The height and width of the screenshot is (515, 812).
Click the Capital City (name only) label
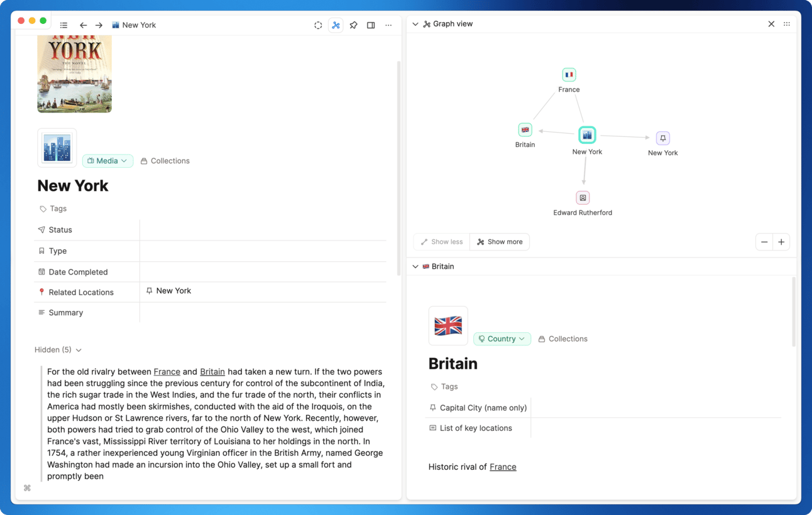click(483, 408)
